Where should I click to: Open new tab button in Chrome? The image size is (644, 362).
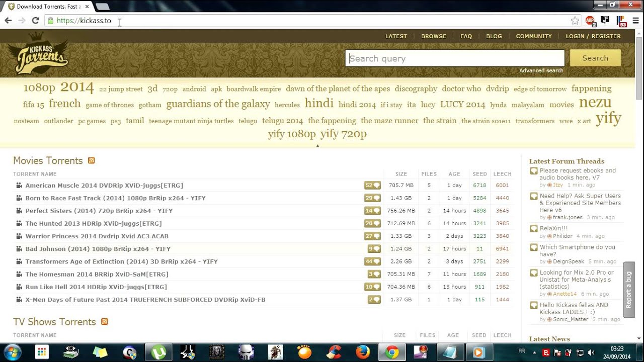coord(102,7)
